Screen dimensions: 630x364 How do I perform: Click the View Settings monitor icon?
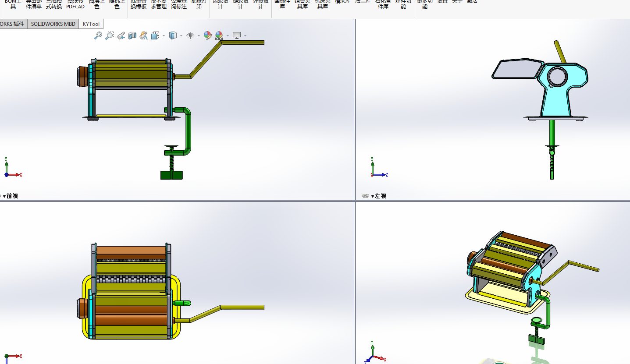[x=237, y=35]
